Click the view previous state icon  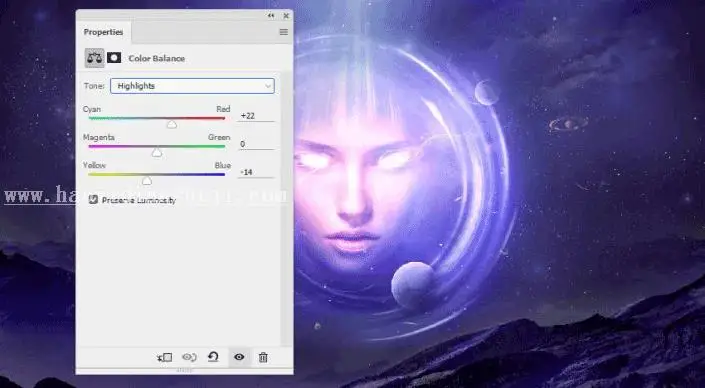[x=189, y=357]
